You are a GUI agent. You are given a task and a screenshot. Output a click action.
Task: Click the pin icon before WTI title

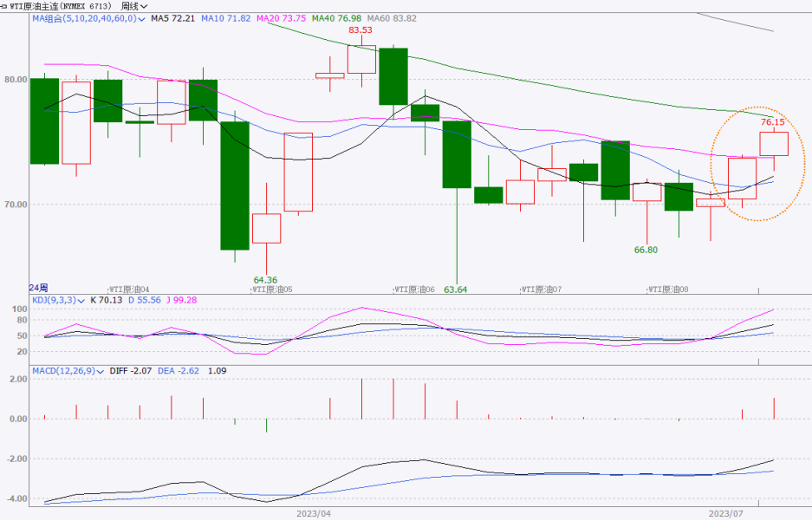click(x=4, y=5)
